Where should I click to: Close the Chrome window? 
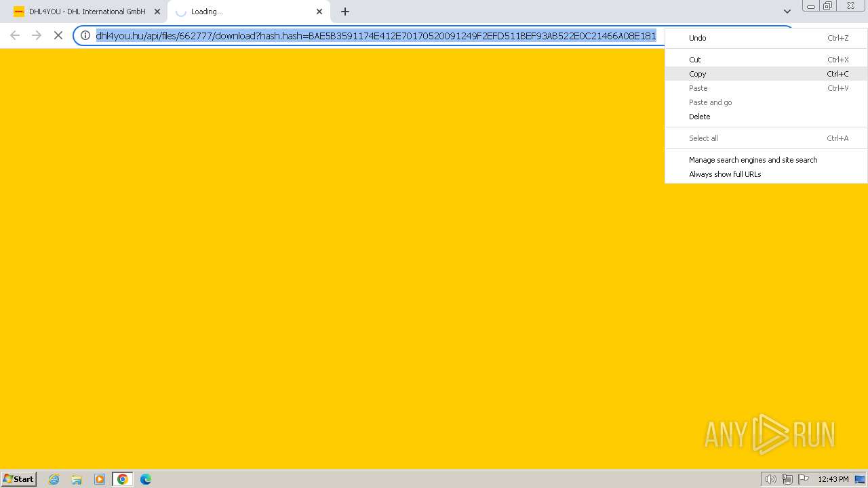tap(850, 6)
